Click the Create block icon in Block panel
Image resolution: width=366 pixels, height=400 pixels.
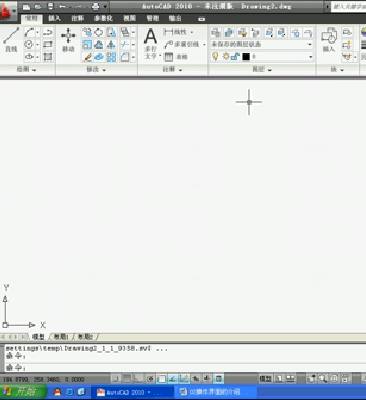pyautogui.click(x=347, y=32)
